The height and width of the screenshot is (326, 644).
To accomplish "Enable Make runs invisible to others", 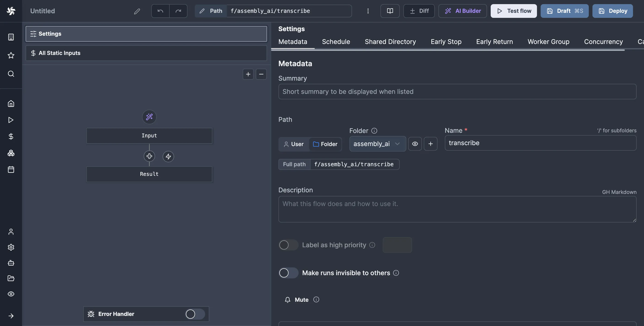I will [288, 273].
